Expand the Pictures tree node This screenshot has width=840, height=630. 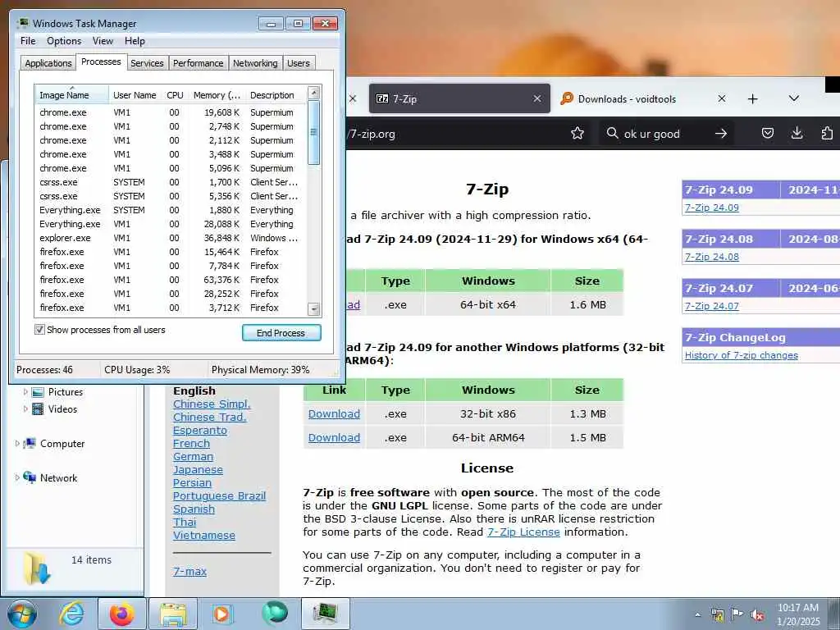pyautogui.click(x=25, y=392)
